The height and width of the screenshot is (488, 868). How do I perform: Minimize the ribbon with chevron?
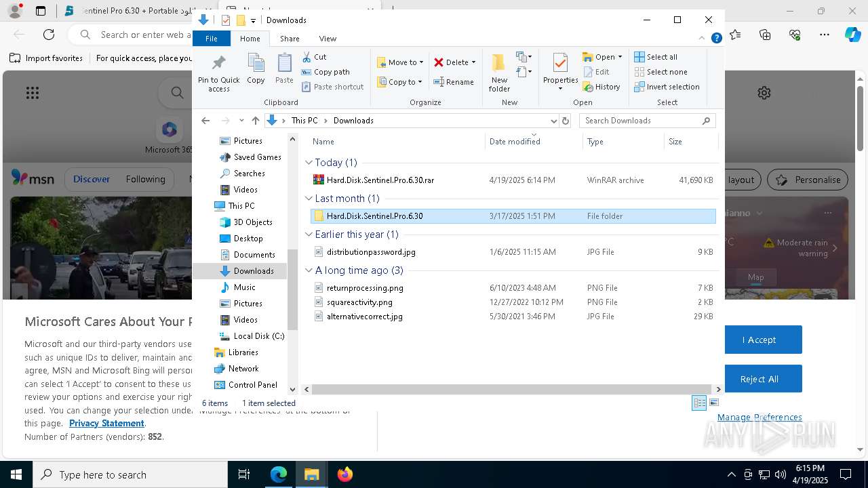(702, 39)
